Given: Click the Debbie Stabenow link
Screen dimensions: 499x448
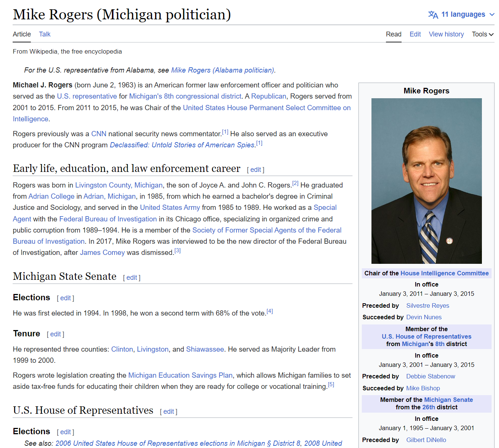Looking at the screenshot, I should pyautogui.click(x=430, y=376).
